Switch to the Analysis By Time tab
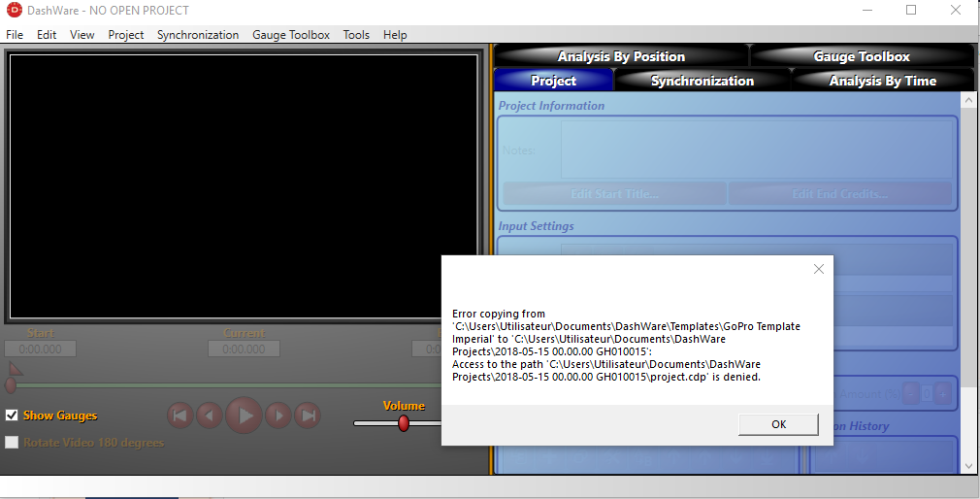Image resolution: width=980 pixels, height=499 pixels. point(883,81)
